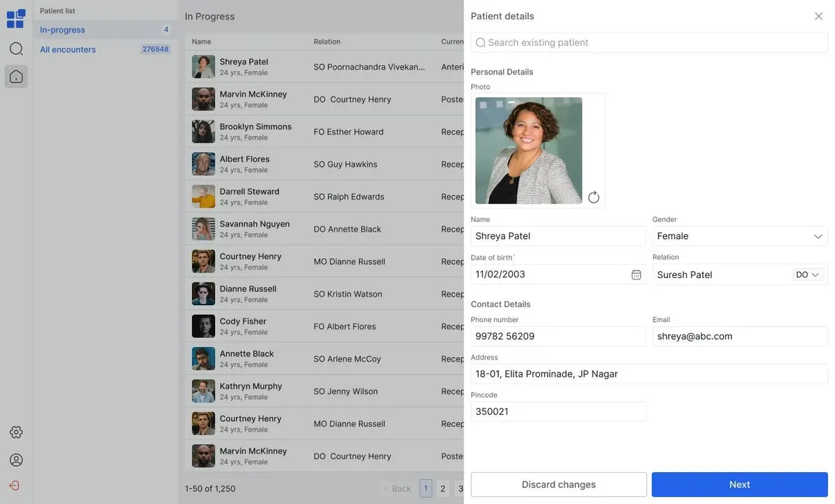Open the home icon in sidebar
This screenshot has height=504, width=835.
[16, 76]
